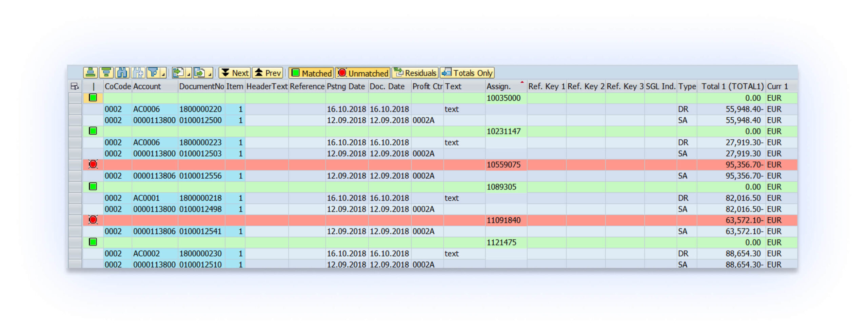Click red status indicator for assignment 10559075
The height and width of the screenshot is (334, 868).
pos(93,164)
